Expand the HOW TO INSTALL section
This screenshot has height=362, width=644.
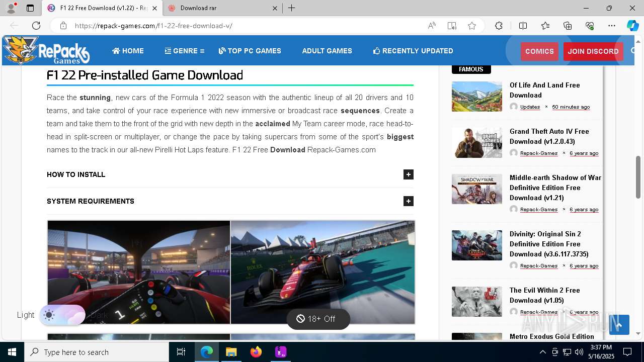(230, 174)
